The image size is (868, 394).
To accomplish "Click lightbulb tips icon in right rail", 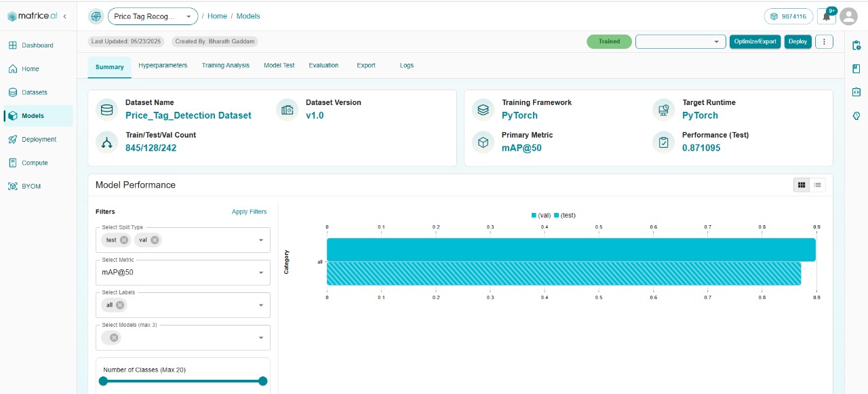I will (856, 116).
